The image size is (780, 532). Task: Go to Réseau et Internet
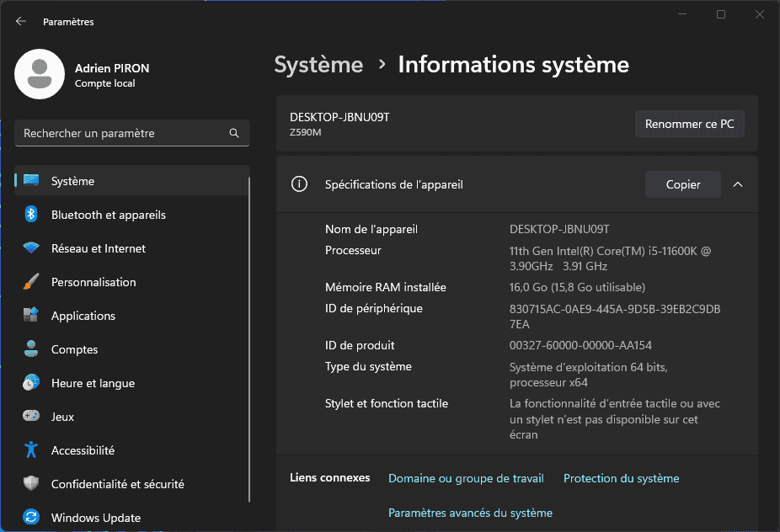(131, 248)
